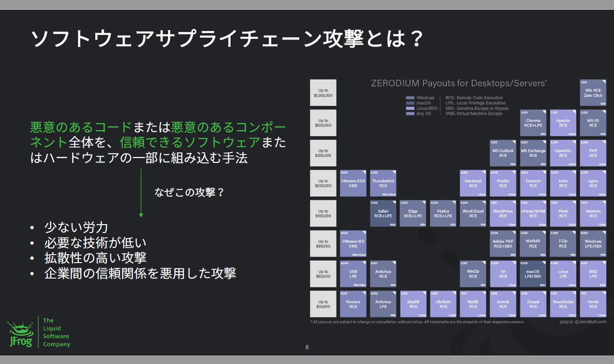This screenshot has height=364, width=614.
Task: Click the Up to $10,000 payout box
Action: click(323, 304)
